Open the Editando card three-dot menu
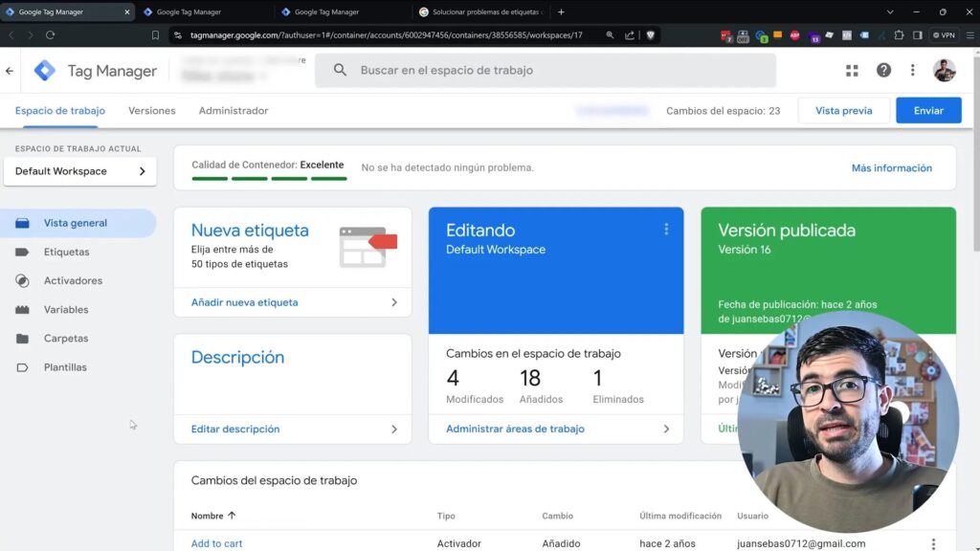 pos(666,230)
